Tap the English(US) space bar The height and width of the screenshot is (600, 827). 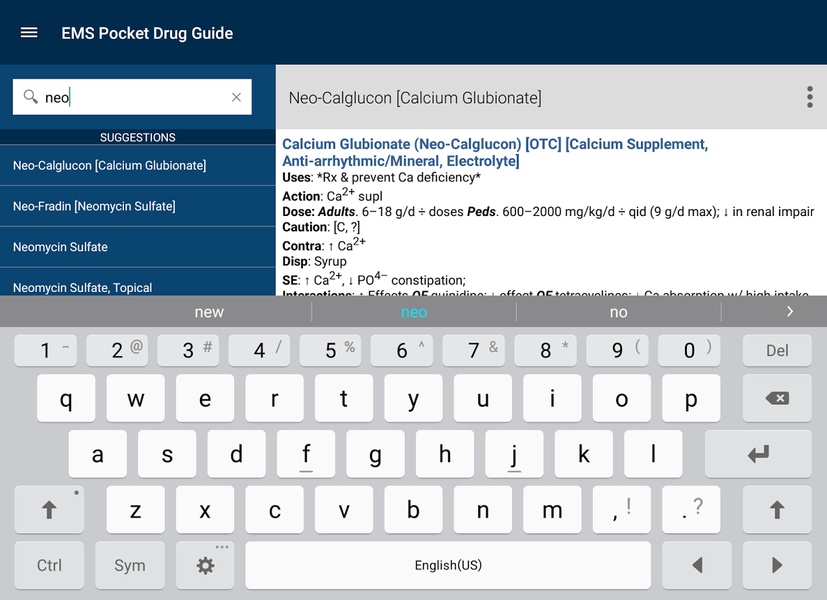[x=448, y=565]
